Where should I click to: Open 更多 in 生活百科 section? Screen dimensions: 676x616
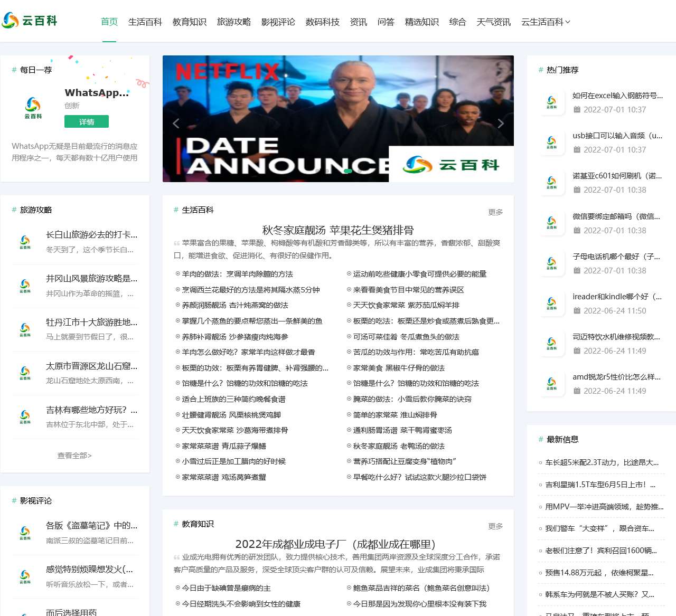[495, 212]
